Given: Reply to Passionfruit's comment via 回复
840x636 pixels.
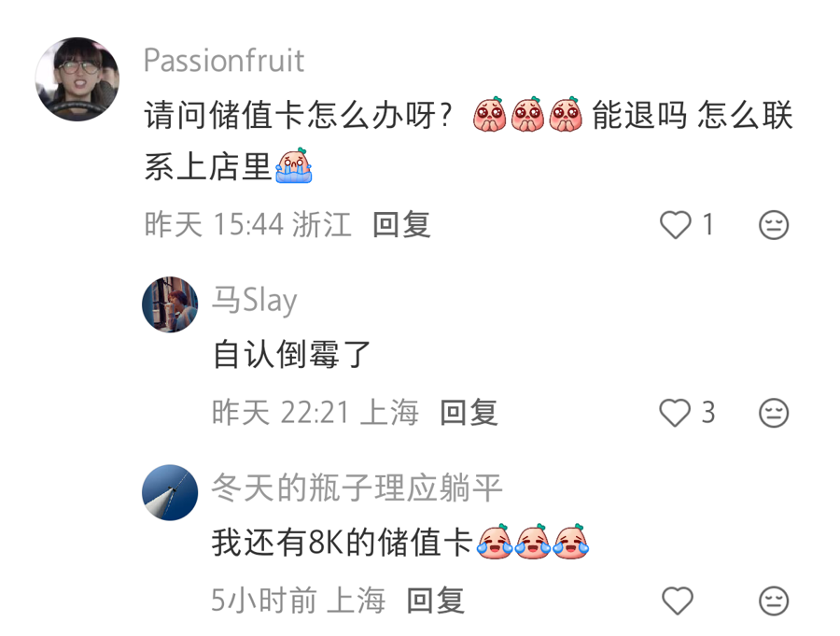Looking at the screenshot, I should pyautogui.click(x=401, y=225).
